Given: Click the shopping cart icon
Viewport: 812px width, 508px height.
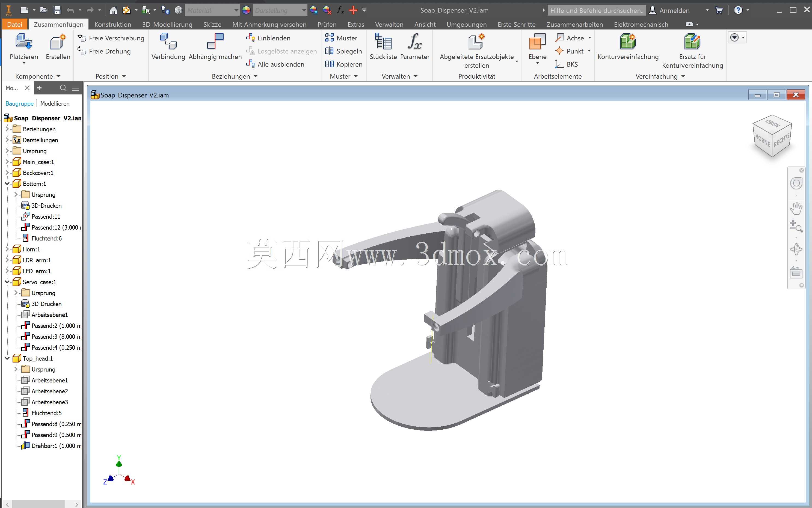Looking at the screenshot, I should pos(719,10).
